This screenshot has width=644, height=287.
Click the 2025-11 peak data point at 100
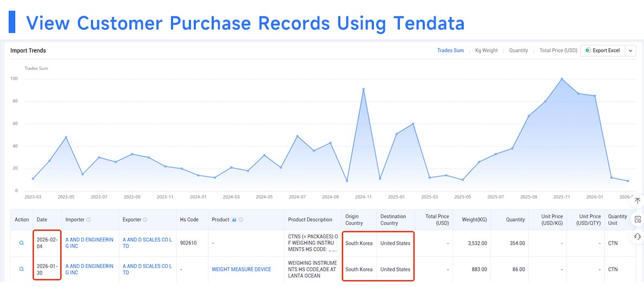pyautogui.click(x=561, y=79)
